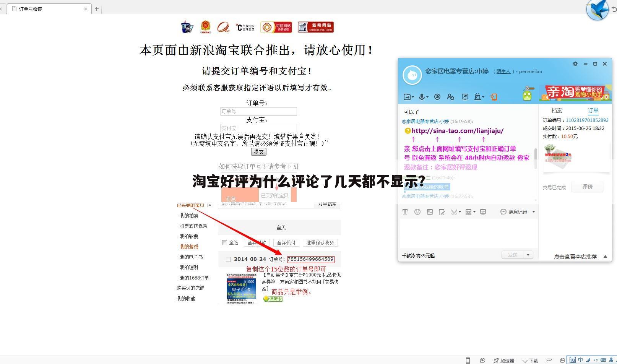The height and width of the screenshot is (364, 617).
Task: Collapse the 已买到的宝贝 sidebar section arrow
Action: [210, 205]
